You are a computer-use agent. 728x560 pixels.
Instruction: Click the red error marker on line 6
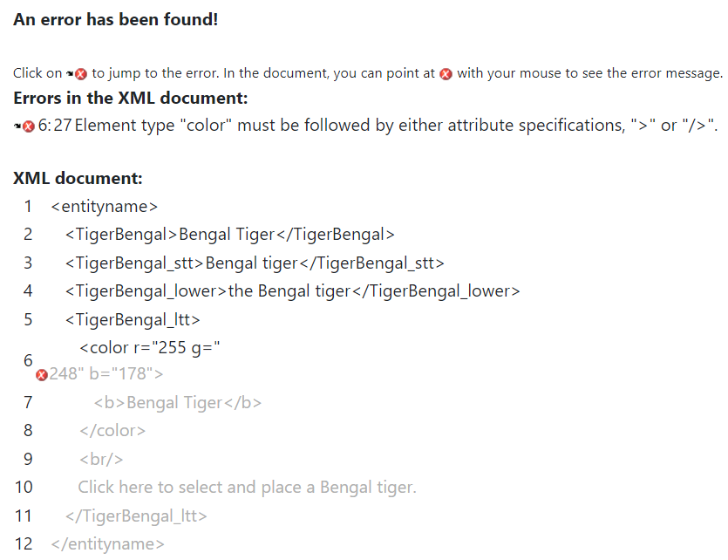pos(41,375)
